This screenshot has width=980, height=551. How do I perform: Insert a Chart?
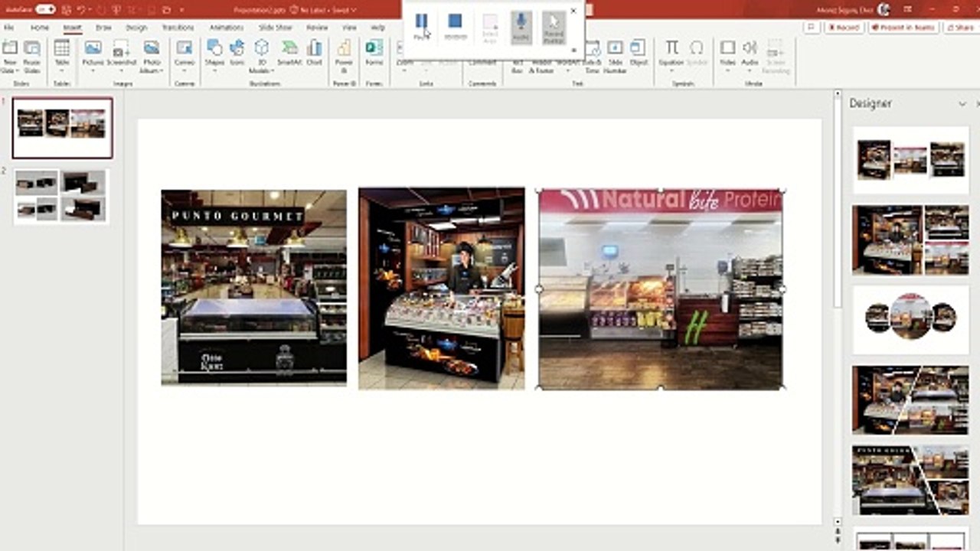point(315,53)
